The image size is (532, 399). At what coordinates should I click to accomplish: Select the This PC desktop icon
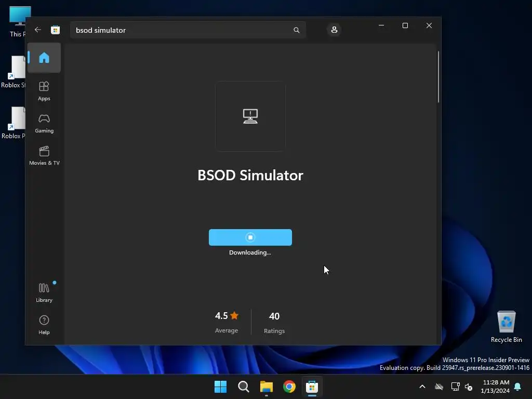point(18,21)
